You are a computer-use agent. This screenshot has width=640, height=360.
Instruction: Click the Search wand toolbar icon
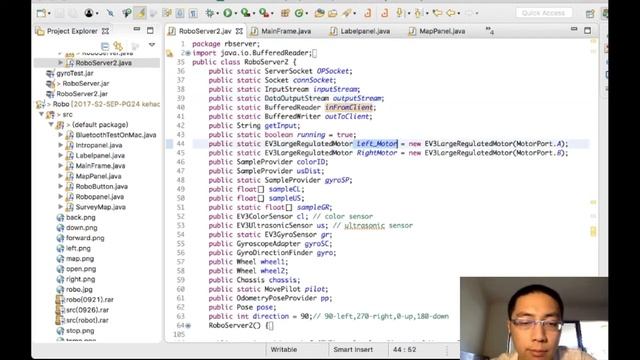point(347,13)
